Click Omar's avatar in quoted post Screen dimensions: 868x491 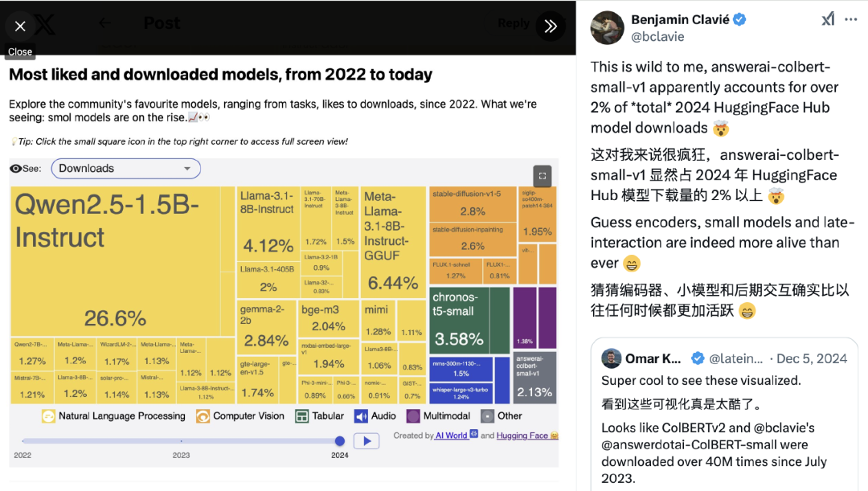[x=611, y=358]
